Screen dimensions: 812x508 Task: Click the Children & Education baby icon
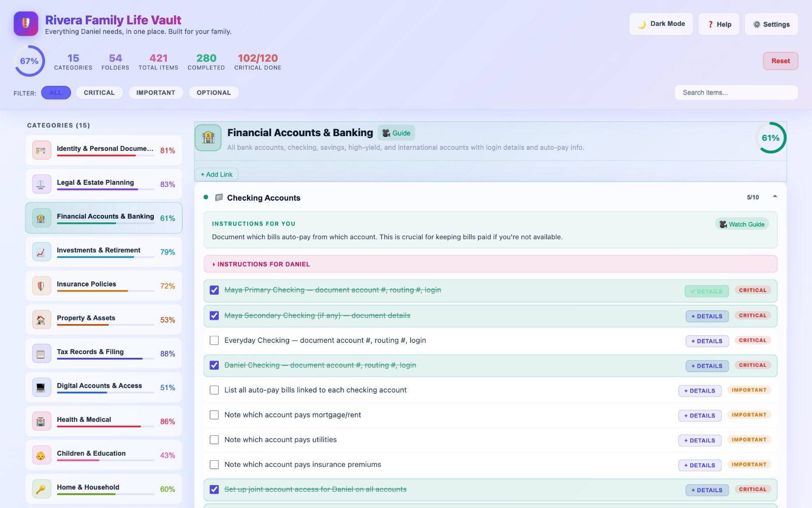click(x=41, y=455)
